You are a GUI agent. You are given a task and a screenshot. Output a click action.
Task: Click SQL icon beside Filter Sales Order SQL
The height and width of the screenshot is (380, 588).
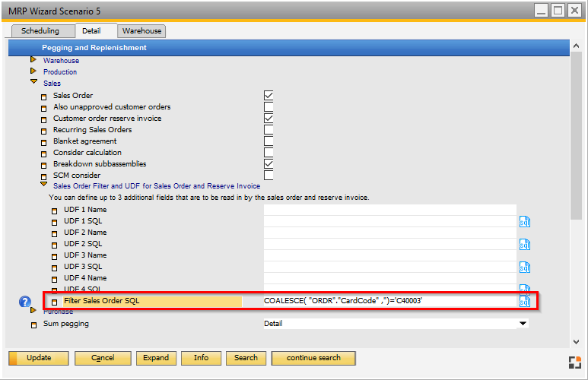(524, 302)
